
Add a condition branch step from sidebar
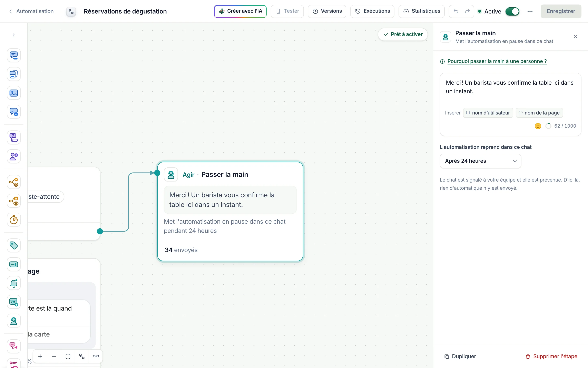click(14, 182)
